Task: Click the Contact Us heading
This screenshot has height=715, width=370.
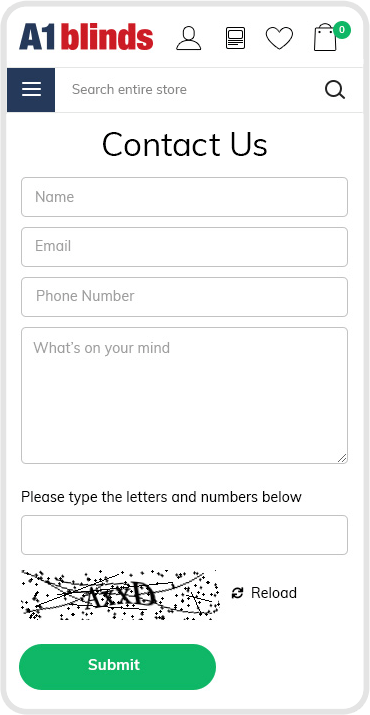Action: [184, 144]
